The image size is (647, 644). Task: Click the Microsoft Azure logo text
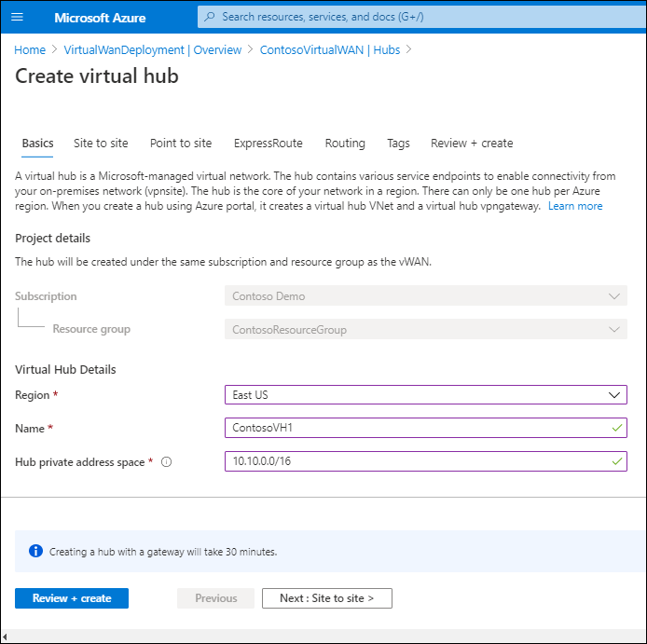[x=100, y=18]
